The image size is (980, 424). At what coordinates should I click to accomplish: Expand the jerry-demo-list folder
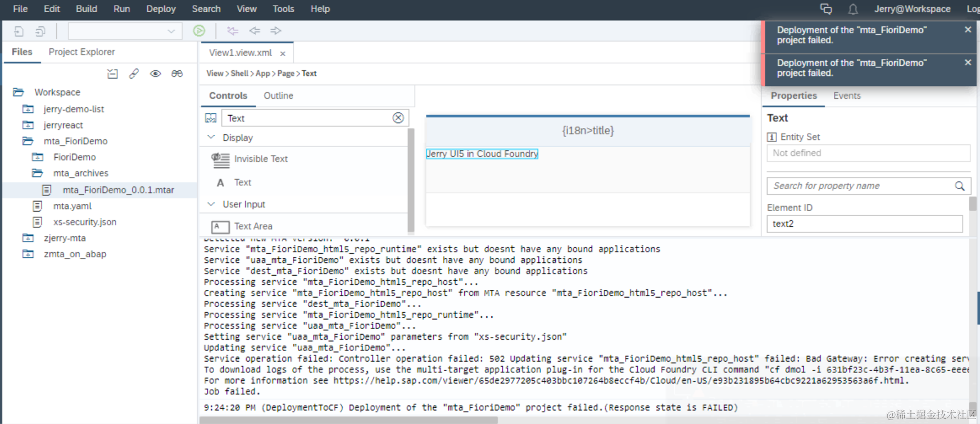[28, 109]
